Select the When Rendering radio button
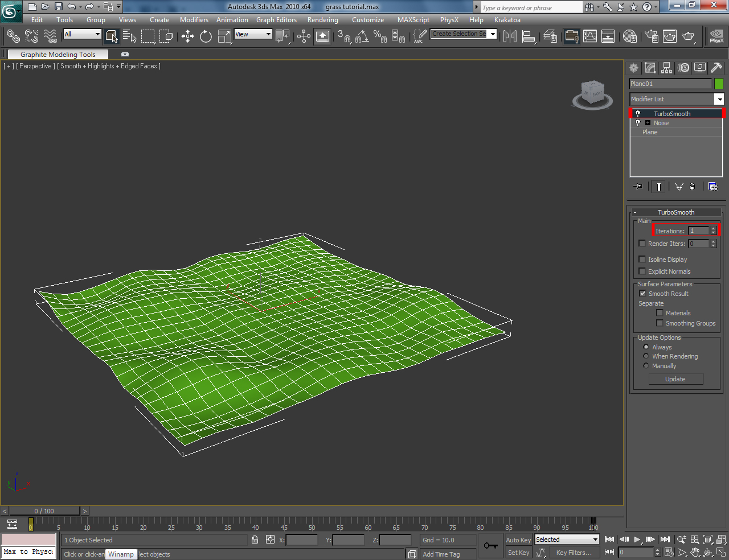Image resolution: width=729 pixels, height=560 pixels. 646,356
